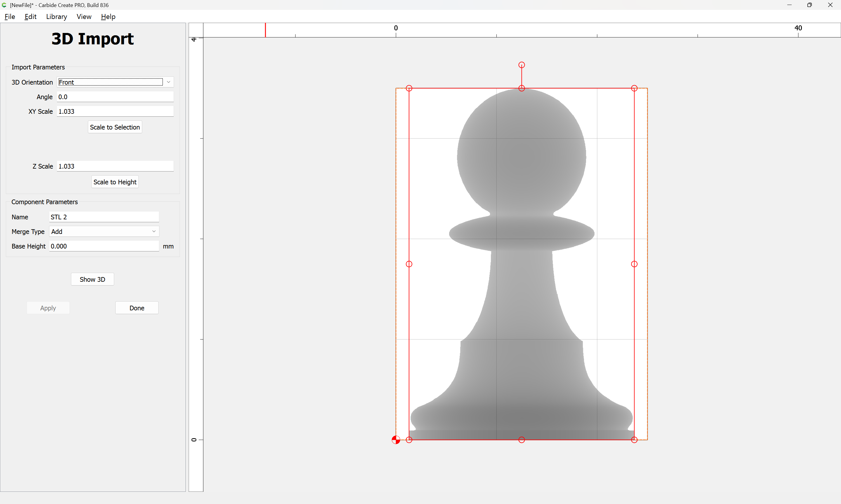This screenshot has height=504, width=841.
Task: Click the rotation handle above the pawn
Action: coord(522,65)
